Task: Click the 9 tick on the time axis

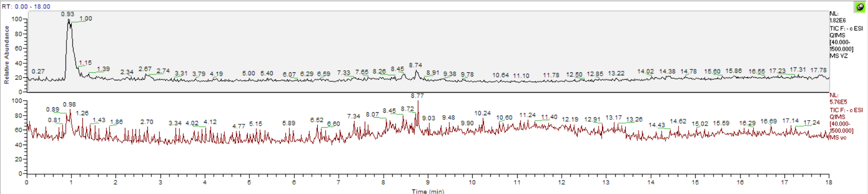Action: 428,182
